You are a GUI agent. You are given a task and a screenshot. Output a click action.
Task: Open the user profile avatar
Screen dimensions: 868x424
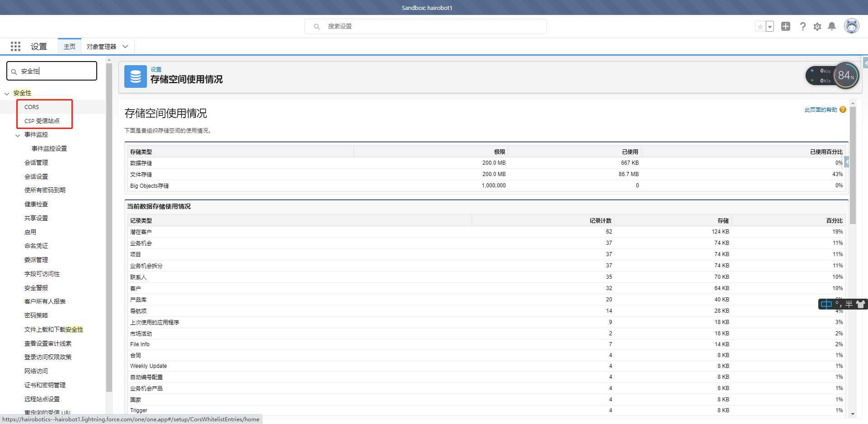pos(852,26)
